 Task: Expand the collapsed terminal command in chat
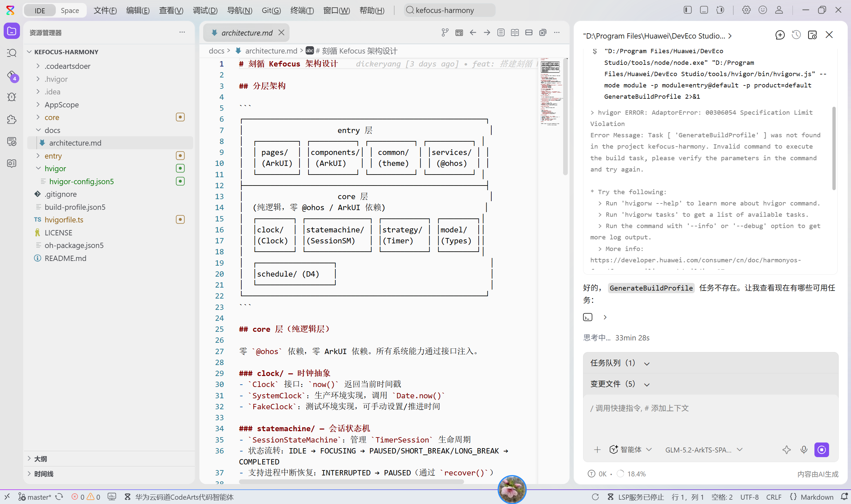tap(605, 317)
